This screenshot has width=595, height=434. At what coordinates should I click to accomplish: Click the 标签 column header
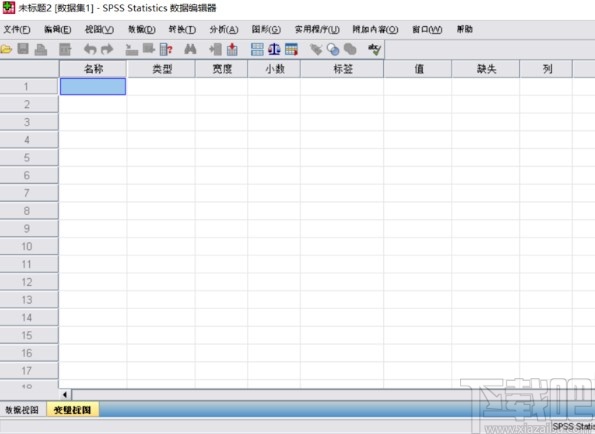click(342, 69)
